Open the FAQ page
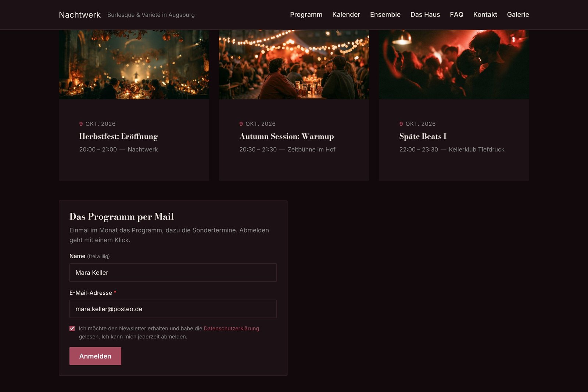This screenshot has width=588, height=392. pos(456,15)
